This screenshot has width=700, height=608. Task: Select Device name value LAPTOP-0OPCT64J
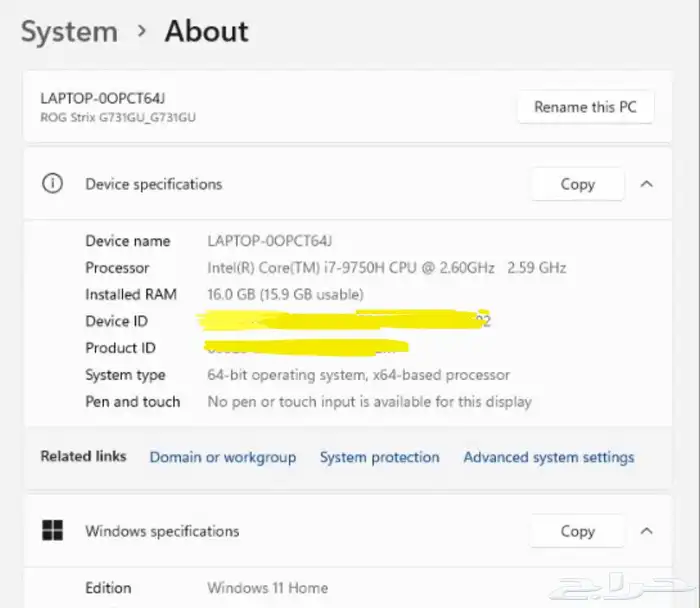pos(270,241)
